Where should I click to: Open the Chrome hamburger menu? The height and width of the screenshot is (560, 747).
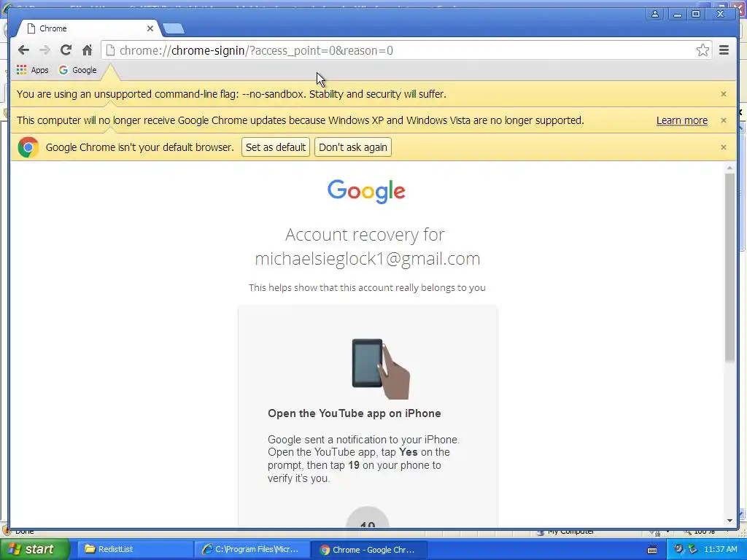(x=724, y=50)
